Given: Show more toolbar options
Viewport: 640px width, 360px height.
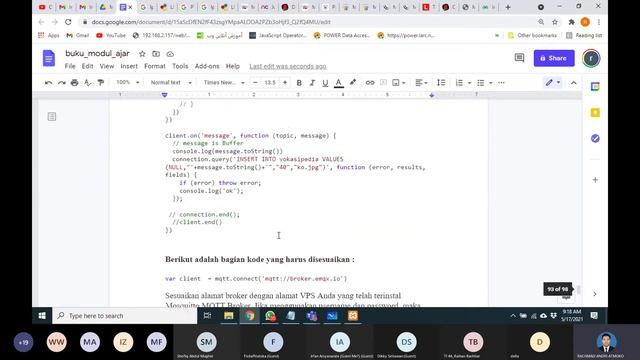Looking at the screenshot, I should 502,83.
